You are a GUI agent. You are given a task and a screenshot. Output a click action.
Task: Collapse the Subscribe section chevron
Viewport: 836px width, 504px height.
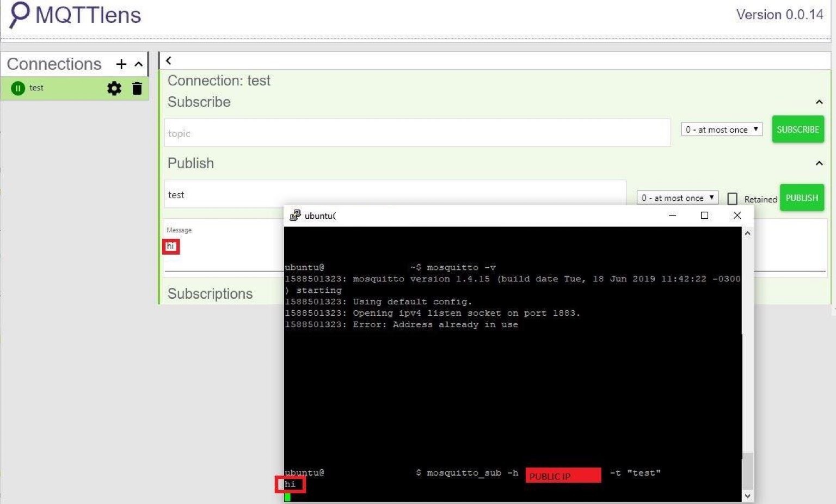(819, 102)
